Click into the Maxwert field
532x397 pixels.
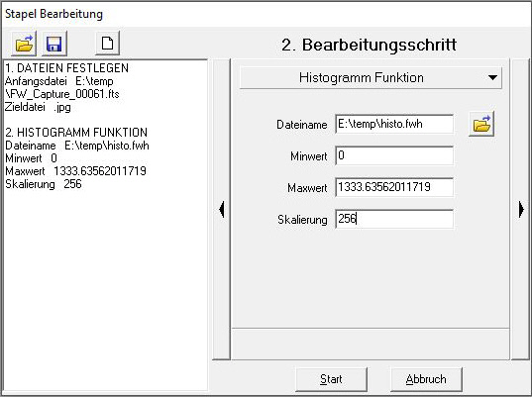(x=394, y=187)
